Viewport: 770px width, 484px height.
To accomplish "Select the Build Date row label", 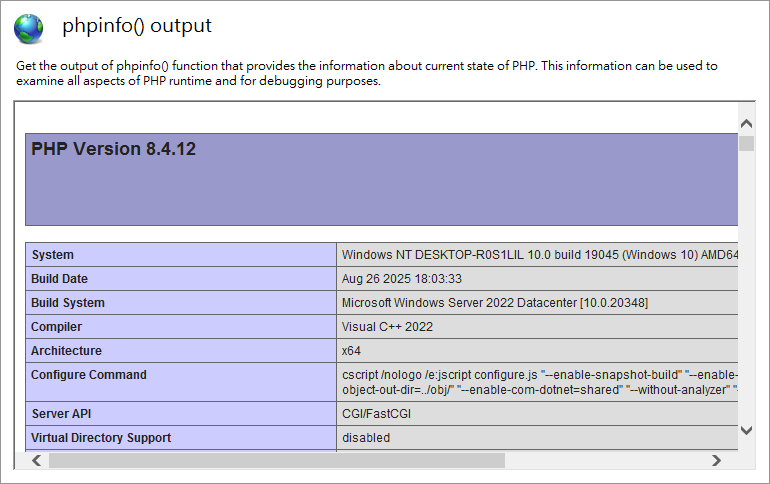I will [x=59, y=279].
